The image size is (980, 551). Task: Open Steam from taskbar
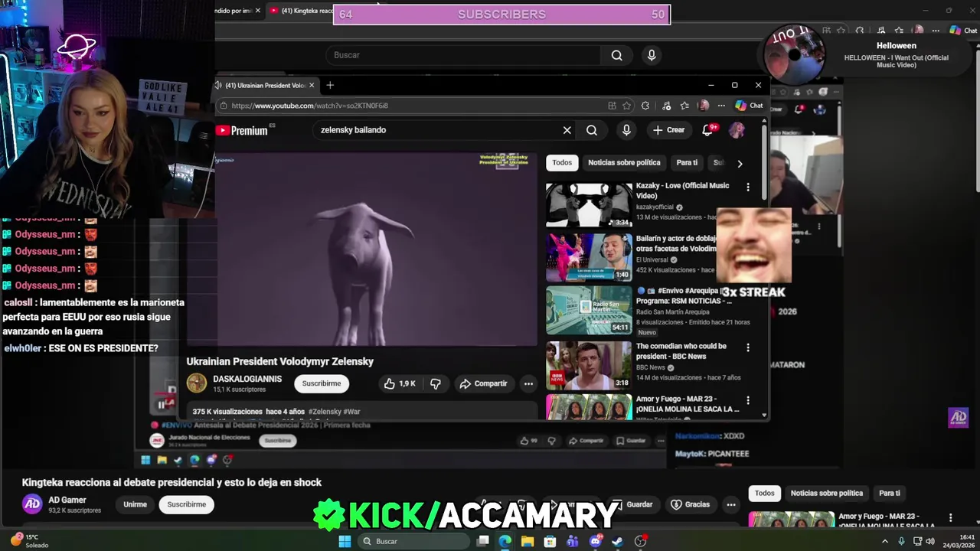(x=618, y=541)
